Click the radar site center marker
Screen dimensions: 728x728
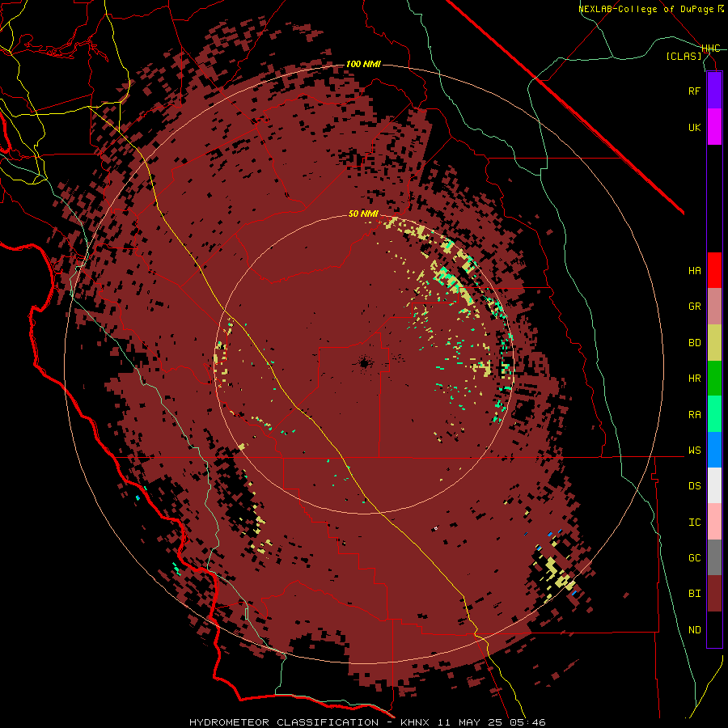point(363,363)
